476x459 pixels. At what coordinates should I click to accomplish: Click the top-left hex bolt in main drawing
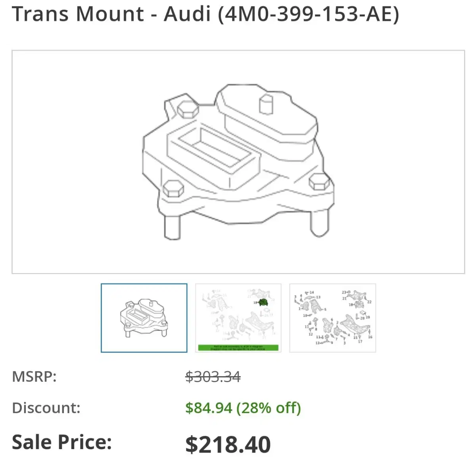point(187,109)
